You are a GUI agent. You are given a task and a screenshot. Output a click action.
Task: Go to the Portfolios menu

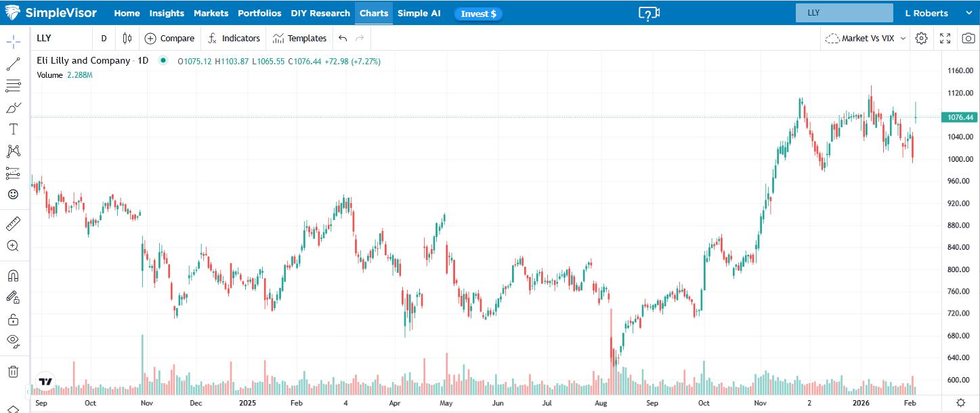tap(259, 13)
